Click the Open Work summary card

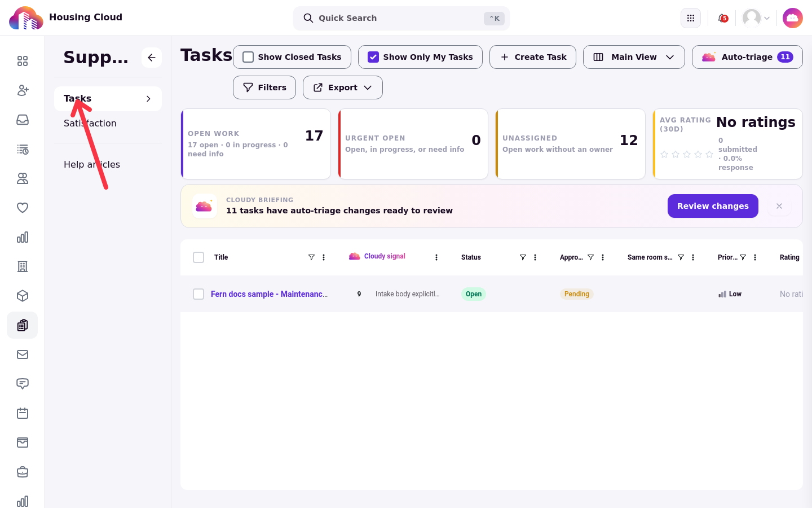[x=255, y=144]
